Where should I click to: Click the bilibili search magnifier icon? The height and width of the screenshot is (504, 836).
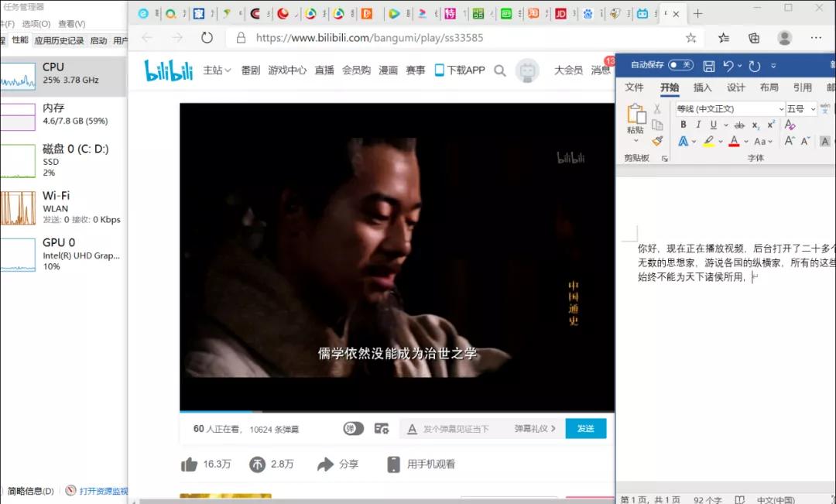[500, 70]
